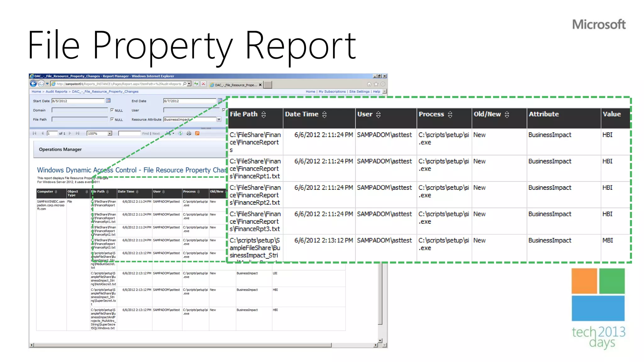The width and height of the screenshot is (644, 362).
Task: Open the Help link
Action: (x=376, y=91)
